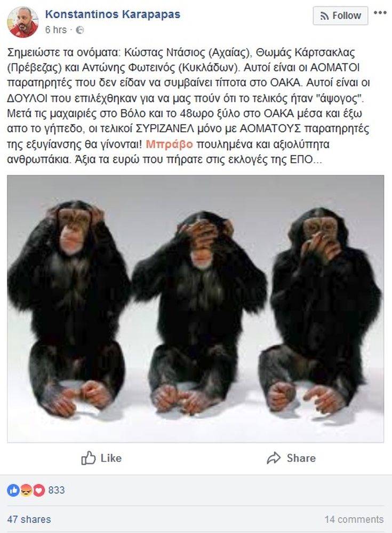
Task: Click the public audience globe icon
Action: 79,30
